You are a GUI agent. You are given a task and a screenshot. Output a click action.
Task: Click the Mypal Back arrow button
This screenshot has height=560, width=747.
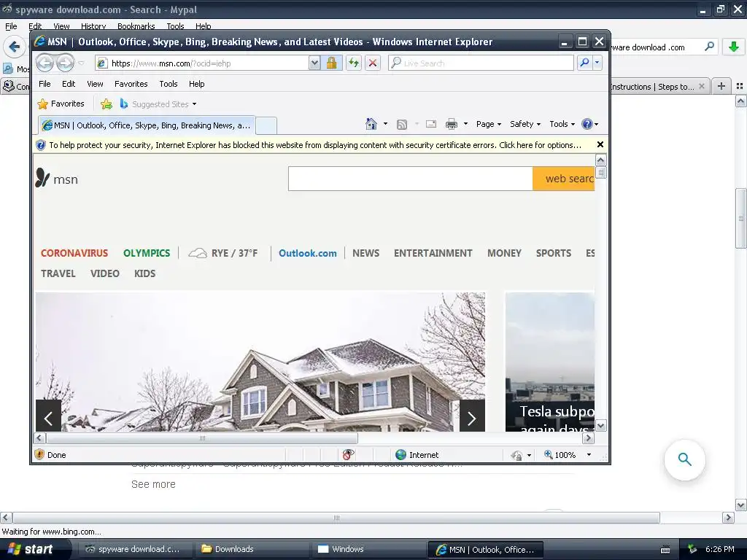pos(15,47)
